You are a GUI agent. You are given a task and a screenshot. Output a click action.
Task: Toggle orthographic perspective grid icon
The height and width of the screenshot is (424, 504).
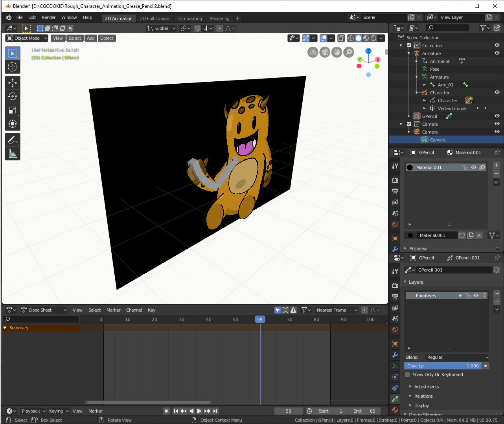click(313, 52)
